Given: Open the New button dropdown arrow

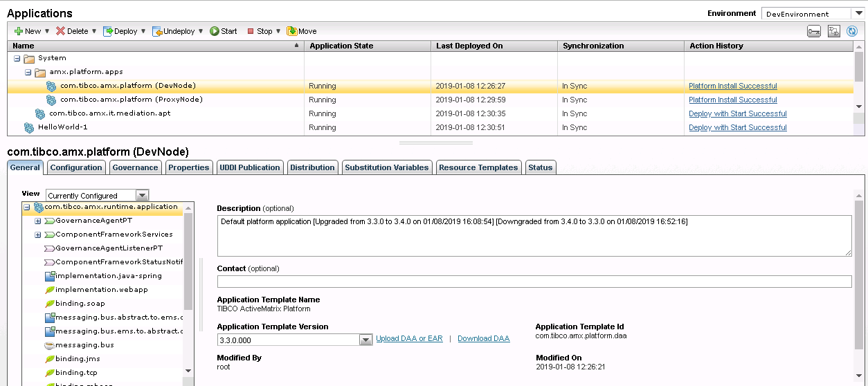Looking at the screenshot, I should tap(47, 31).
